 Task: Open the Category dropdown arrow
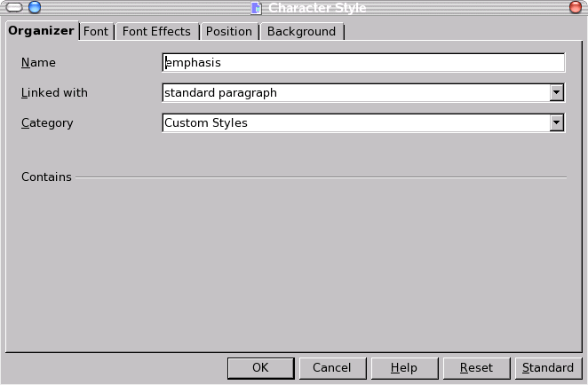[557, 123]
